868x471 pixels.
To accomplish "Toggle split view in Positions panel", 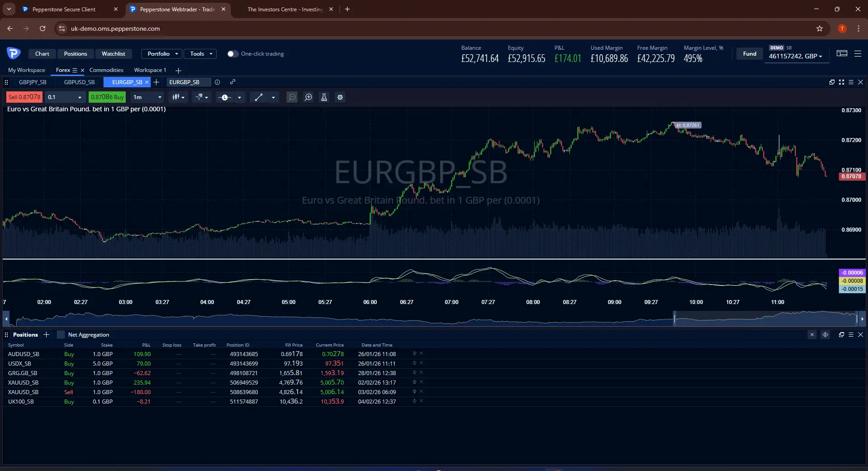I will click(x=825, y=335).
